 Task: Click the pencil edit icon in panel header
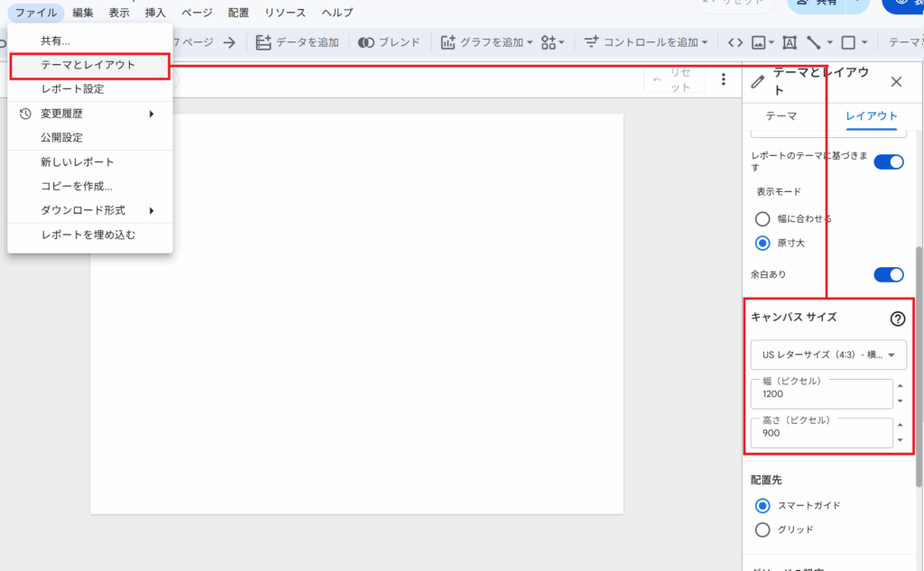pyautogui.click(x=758, y=81)
